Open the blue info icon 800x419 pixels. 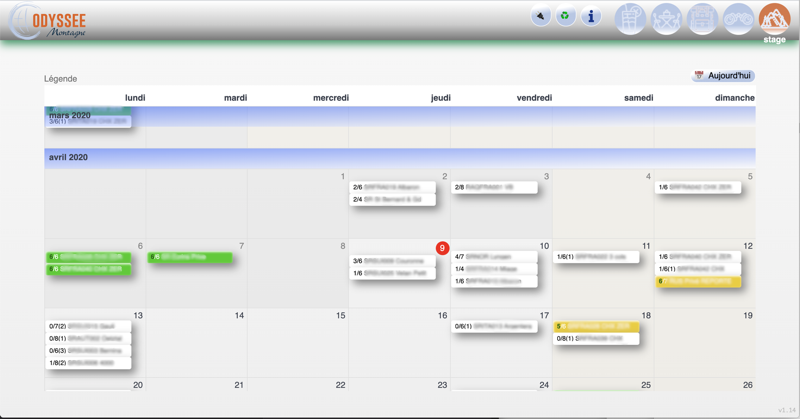(x=591, y=16)
